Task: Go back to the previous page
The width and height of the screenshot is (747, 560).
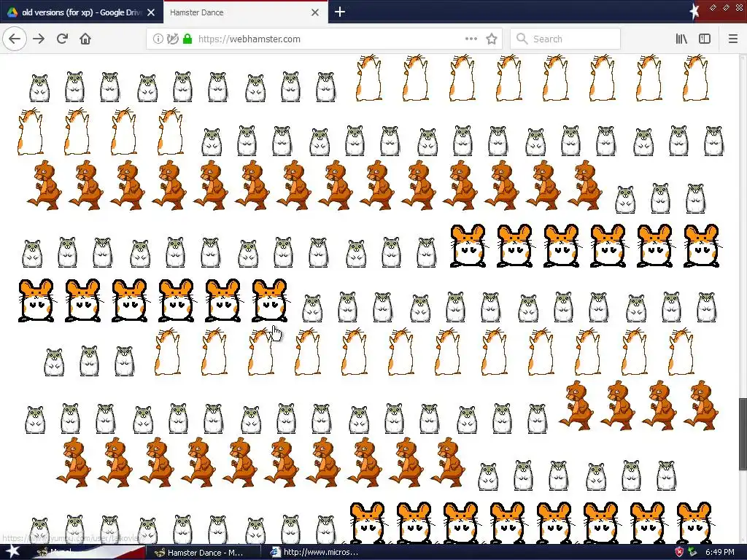Action: pyautogui.click(x=15, y=39)
